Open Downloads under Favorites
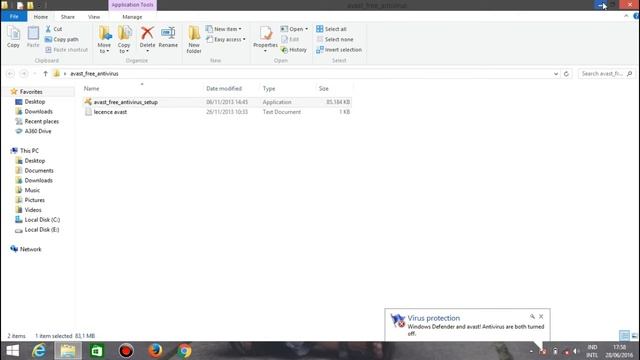This screenshot has width=640, height=360. 38,111
